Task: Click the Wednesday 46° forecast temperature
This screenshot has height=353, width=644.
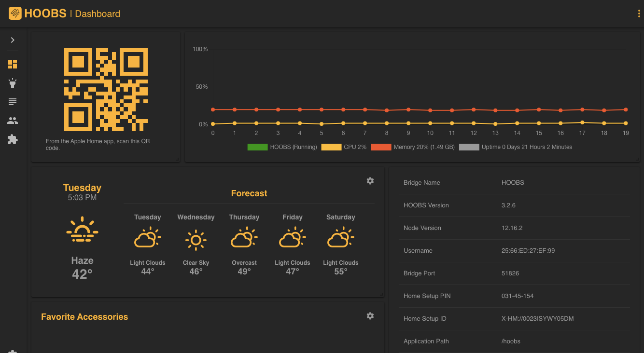Action: click(x=196, y=272)
